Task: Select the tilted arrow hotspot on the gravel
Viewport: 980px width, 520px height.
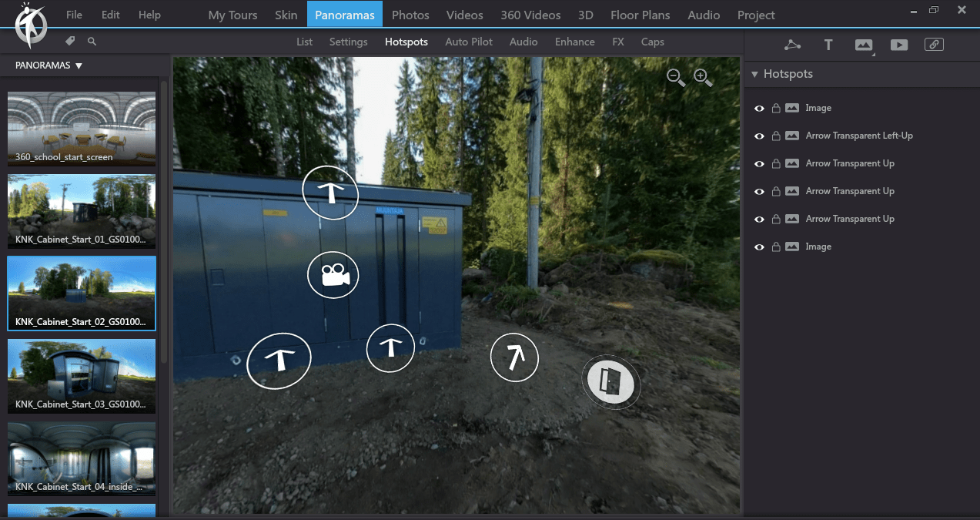Action: tap(514, 357)
